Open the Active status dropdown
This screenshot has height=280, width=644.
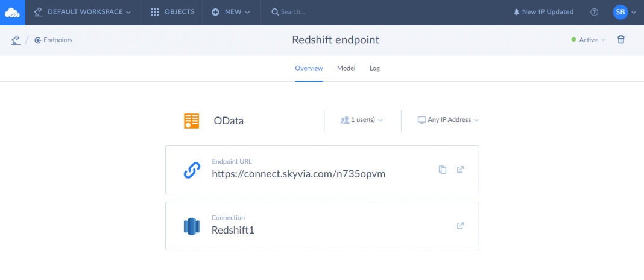point(588,40)
